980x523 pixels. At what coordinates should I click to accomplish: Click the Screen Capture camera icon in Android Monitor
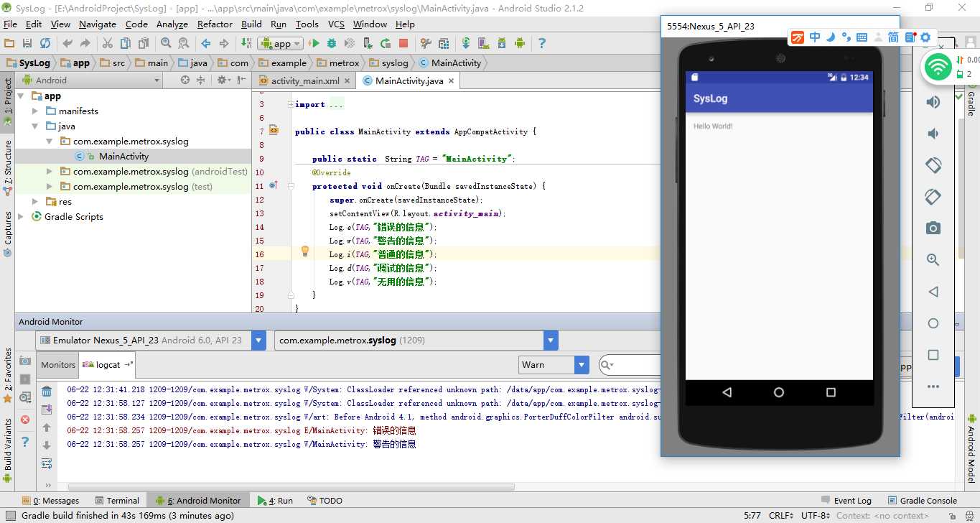tap(25, 361)
